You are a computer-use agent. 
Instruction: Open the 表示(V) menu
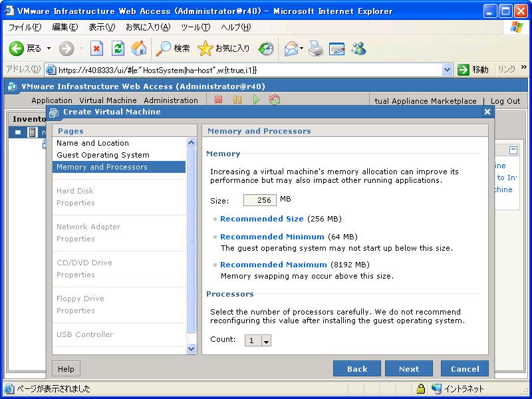(102, 27)
